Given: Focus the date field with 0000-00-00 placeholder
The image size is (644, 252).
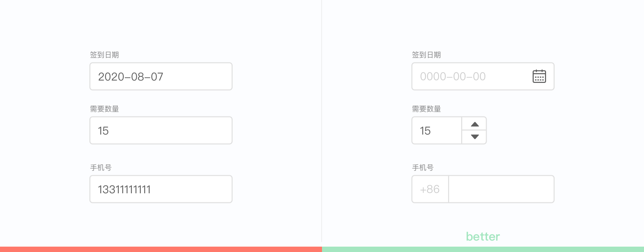Looking at the screenshot, I should (470, 77).
